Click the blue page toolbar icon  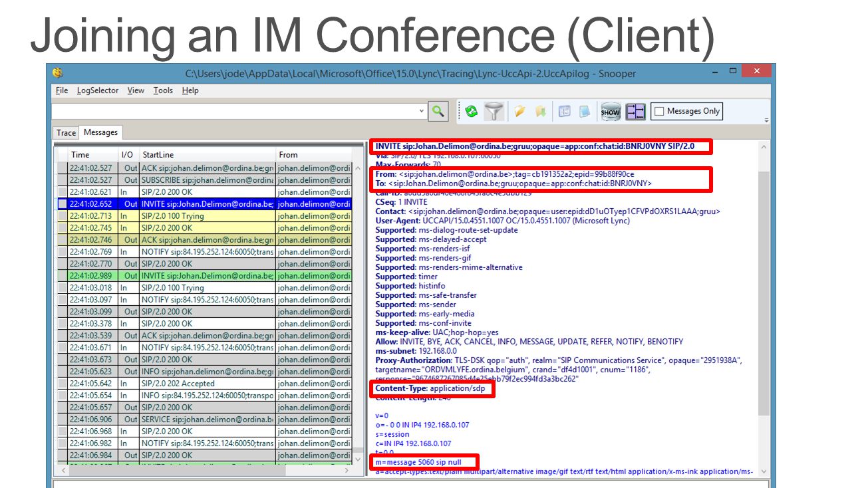coord(584,112)
